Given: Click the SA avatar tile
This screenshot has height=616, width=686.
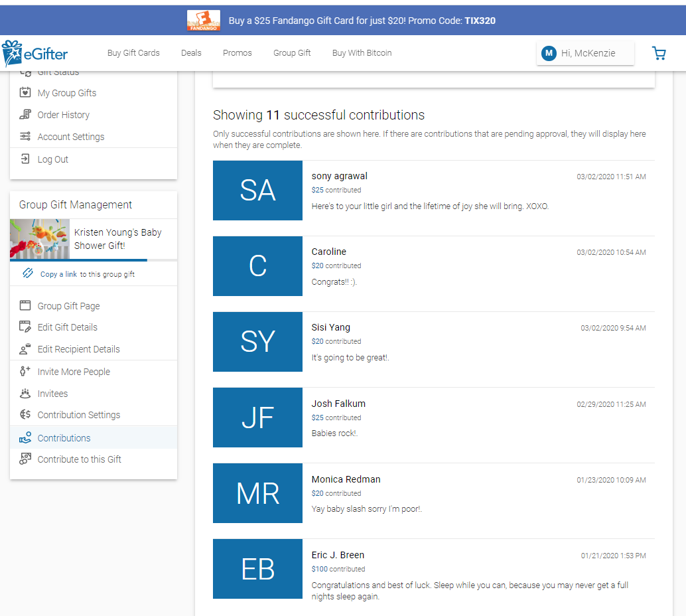Looking at the screenshot, I should click(257, 191).
